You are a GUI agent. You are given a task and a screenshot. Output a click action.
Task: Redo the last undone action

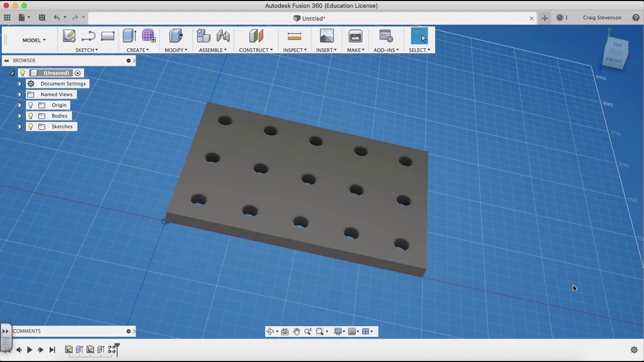click(x=75, y=18)
